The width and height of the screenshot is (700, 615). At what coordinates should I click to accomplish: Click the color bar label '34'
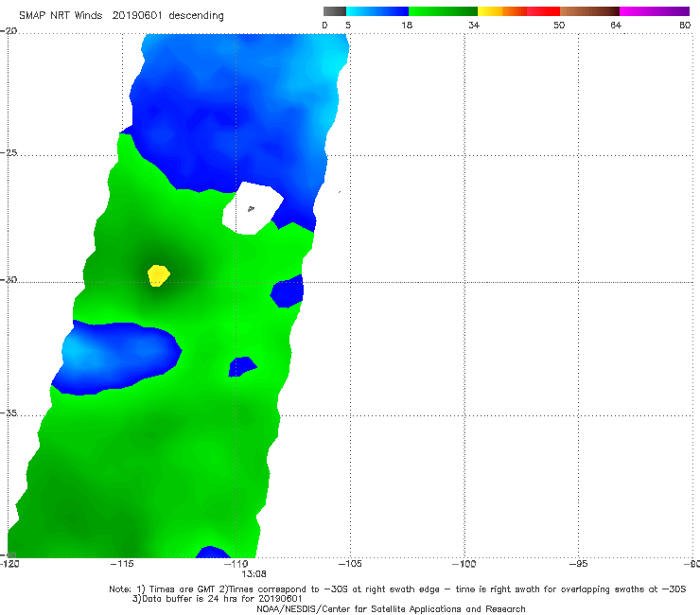pyautogui.click(x=474, y=25)
